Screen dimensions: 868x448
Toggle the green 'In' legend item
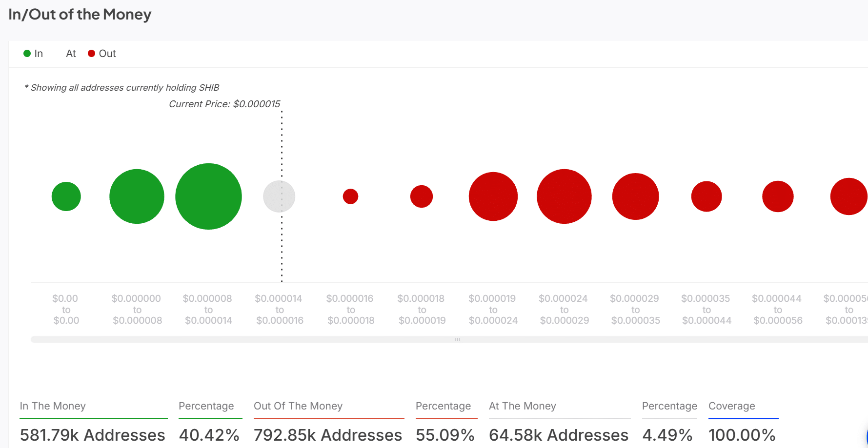(x=33, y=54)
